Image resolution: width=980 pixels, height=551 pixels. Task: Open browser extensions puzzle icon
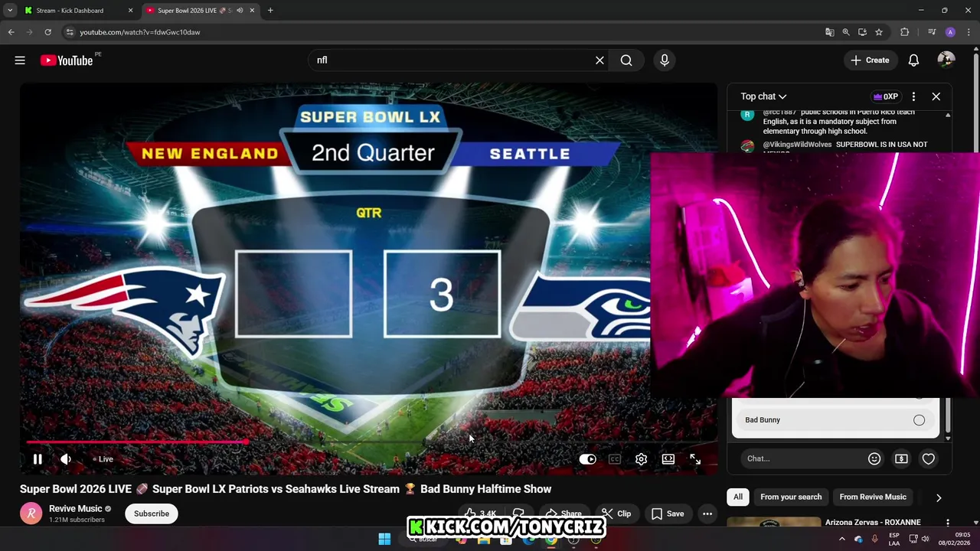pos(904,32)
